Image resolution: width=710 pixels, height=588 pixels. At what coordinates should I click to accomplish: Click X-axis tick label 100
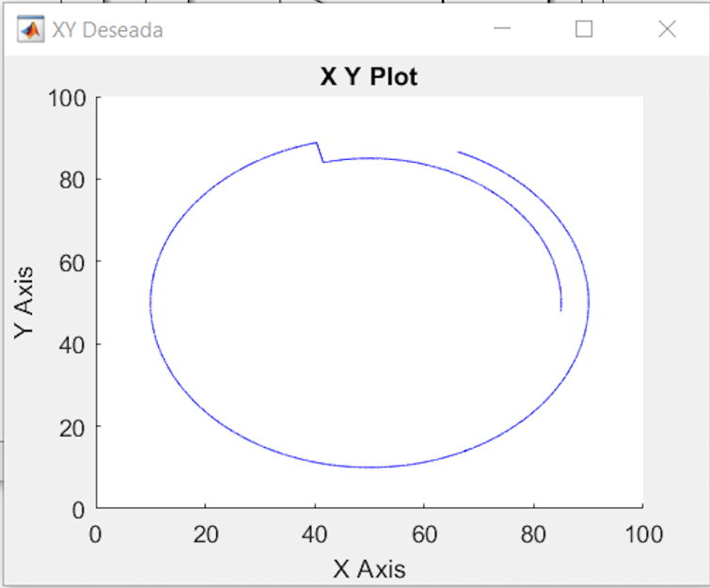point(644,534)
